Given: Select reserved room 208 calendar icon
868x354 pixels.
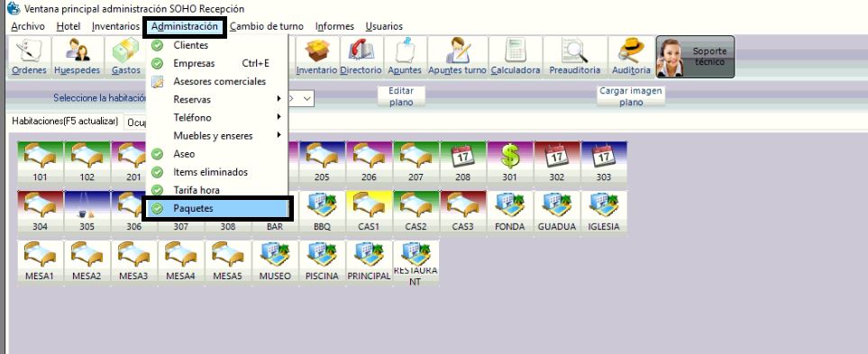Looking at the screenshot, I should point(462,163).
